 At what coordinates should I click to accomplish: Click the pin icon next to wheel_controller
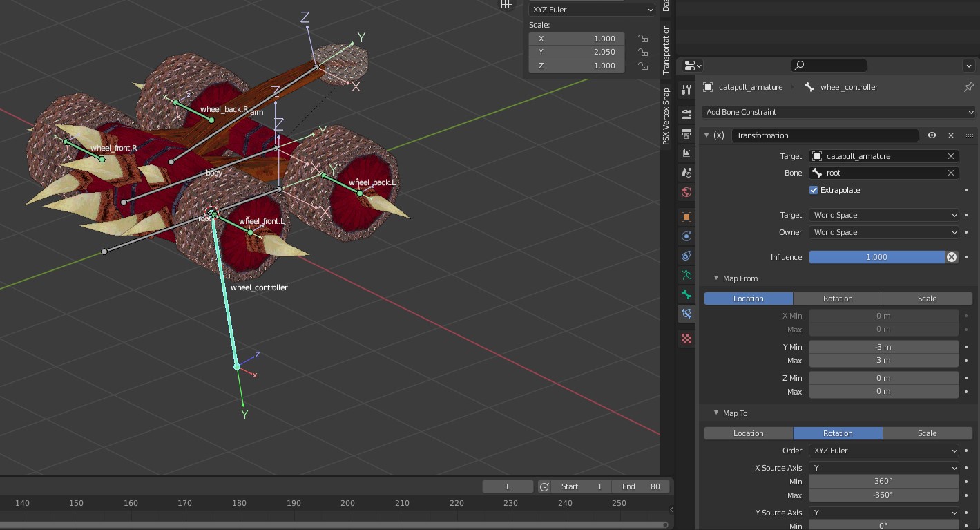[968, 87]
